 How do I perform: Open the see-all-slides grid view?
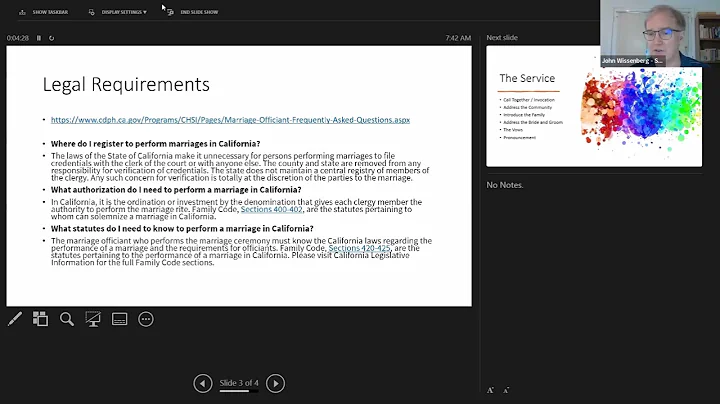point(40,319)
